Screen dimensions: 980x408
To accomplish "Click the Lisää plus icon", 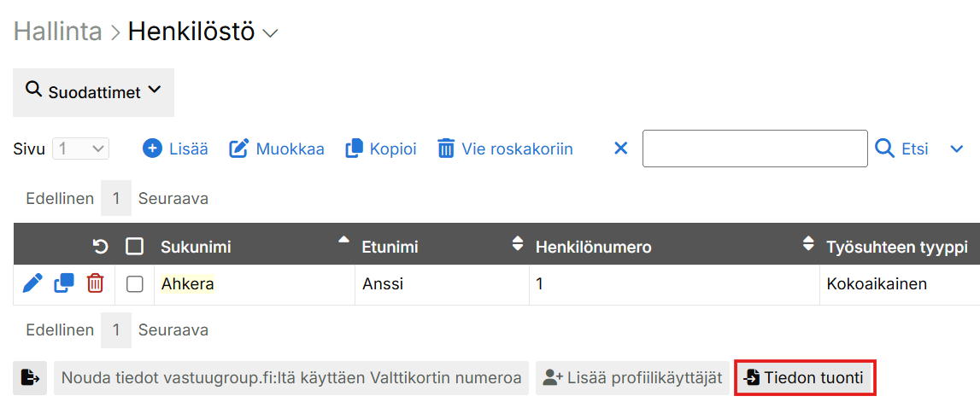I will click(x=152, y=149).
